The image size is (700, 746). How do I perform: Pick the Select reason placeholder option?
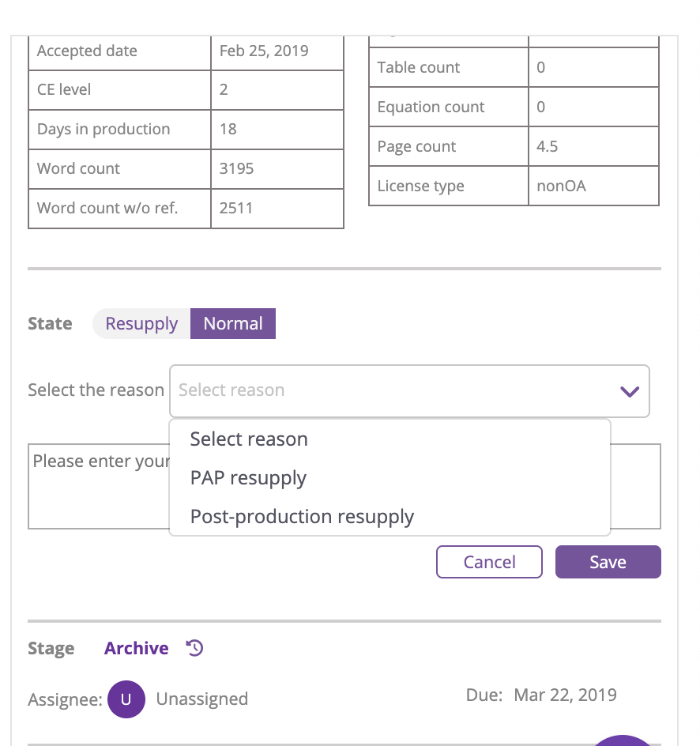pos(249,439)
